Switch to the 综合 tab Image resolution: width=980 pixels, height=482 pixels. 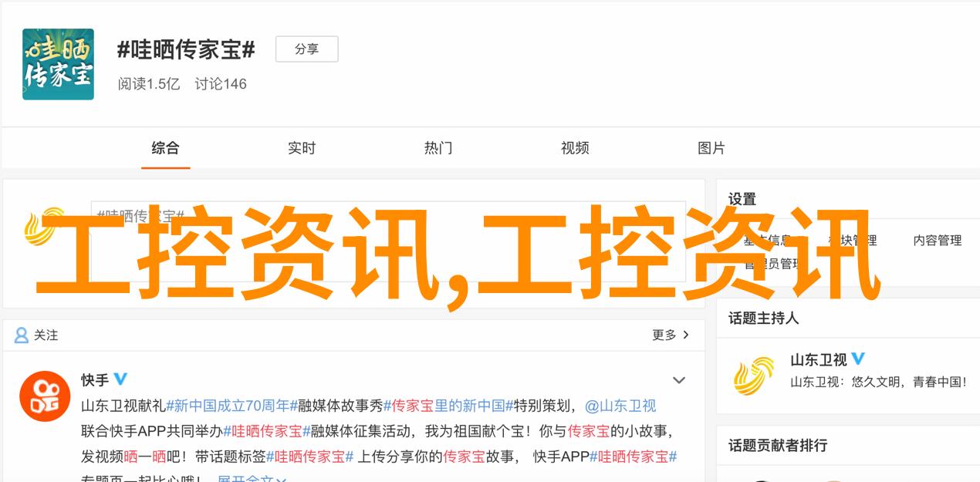coord(165,148)
